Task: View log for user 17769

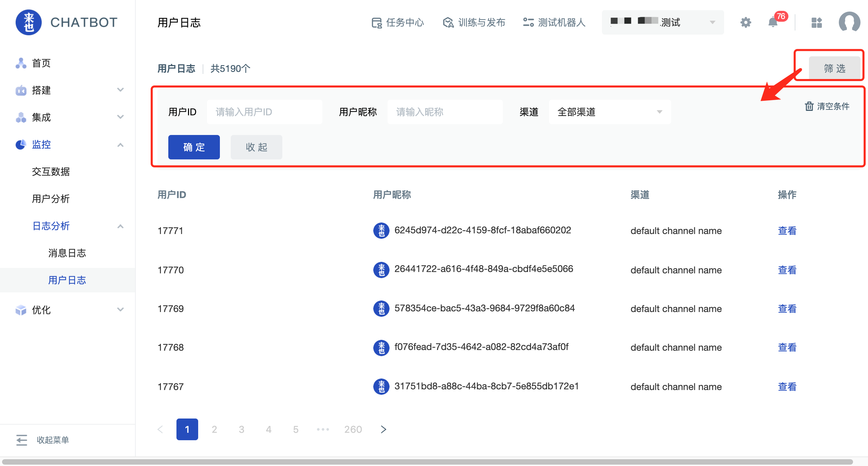Action: 787,309
